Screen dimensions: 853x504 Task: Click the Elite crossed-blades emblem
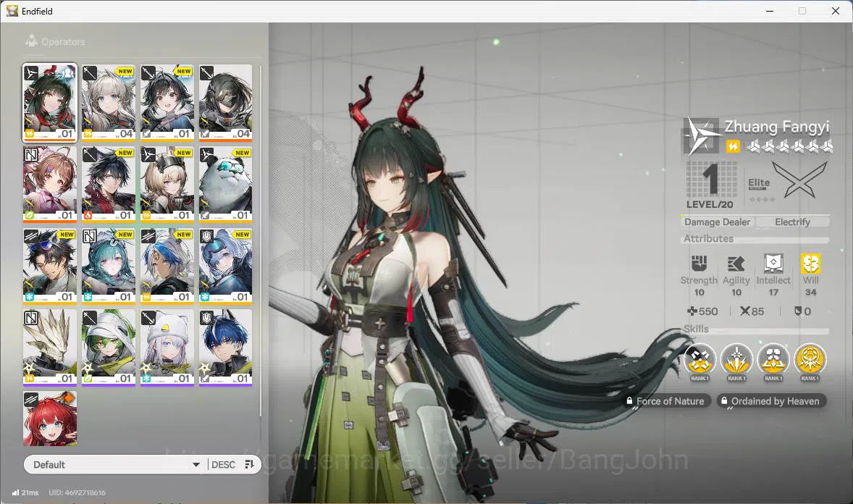[799, 181]
